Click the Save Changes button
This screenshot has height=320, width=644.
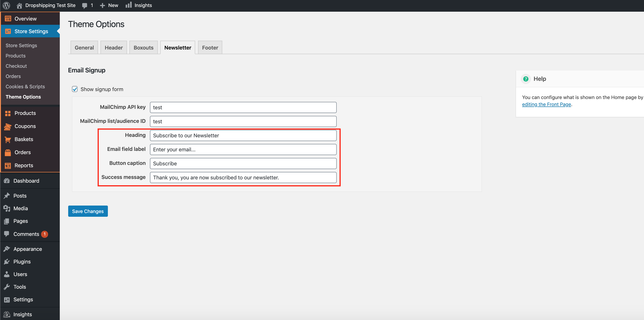click(x=88, y=211)
